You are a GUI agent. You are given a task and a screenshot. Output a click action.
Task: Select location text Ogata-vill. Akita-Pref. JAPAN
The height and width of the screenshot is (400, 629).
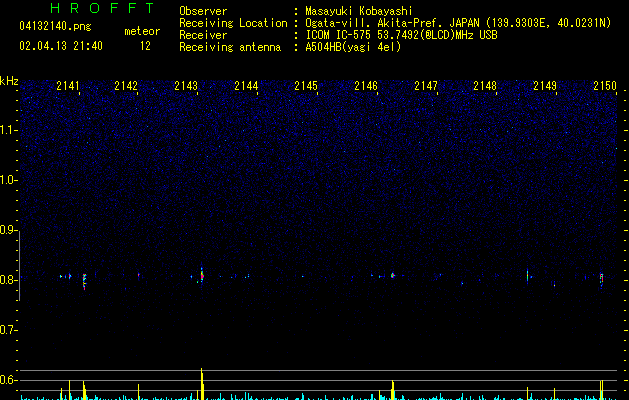coord(392,23)
